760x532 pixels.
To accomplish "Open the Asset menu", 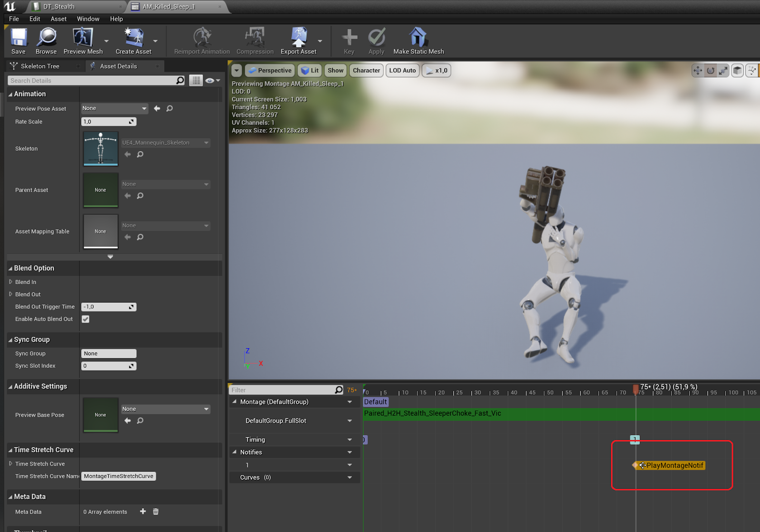I will (58, 19).
